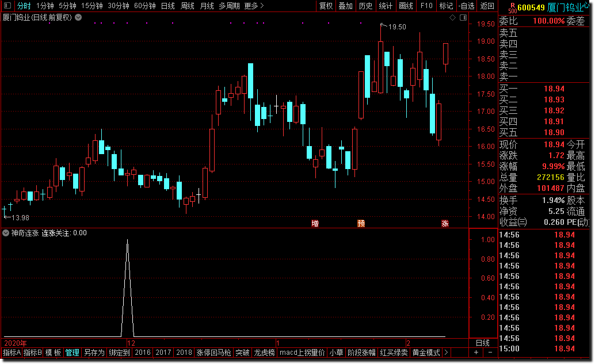Click the 13.98 low price label on chart
The image size is (595, 364).
[20, 217]
